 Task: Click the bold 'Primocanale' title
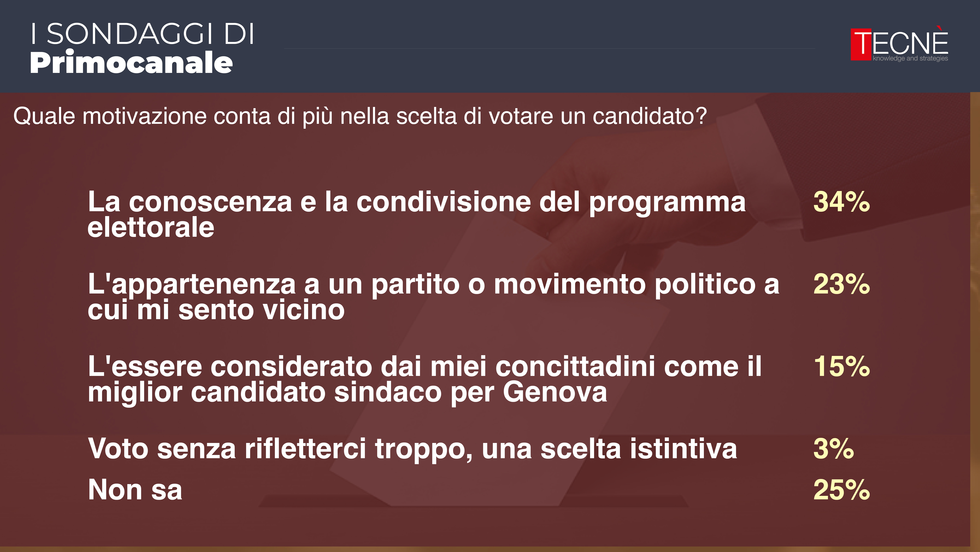point(131,63)
